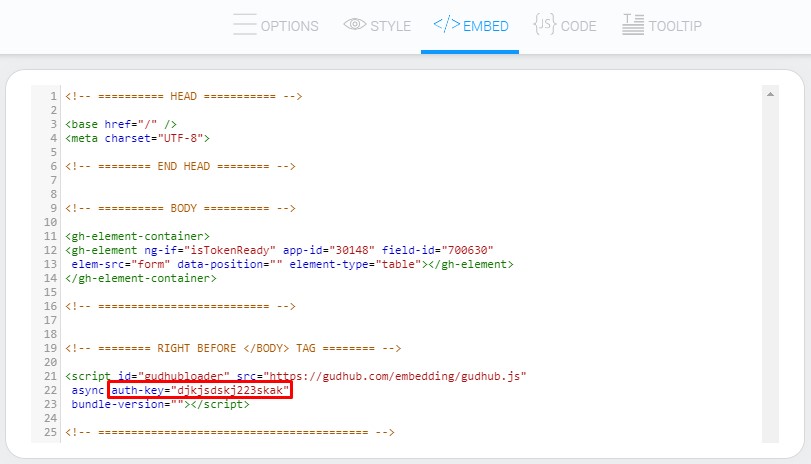Click the scrollbar up arrow in code editor
The image size is (811, 464).
[770, 94]
